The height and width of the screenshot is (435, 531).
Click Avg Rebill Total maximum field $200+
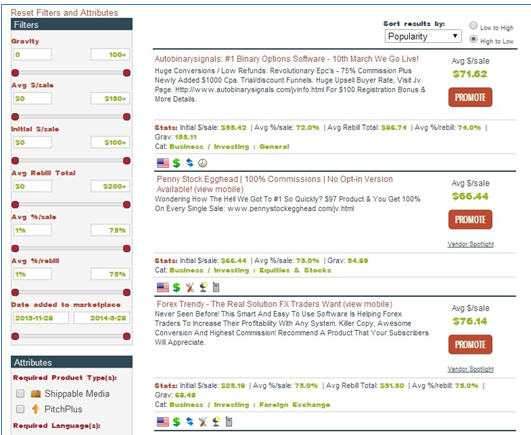point(110,187)
